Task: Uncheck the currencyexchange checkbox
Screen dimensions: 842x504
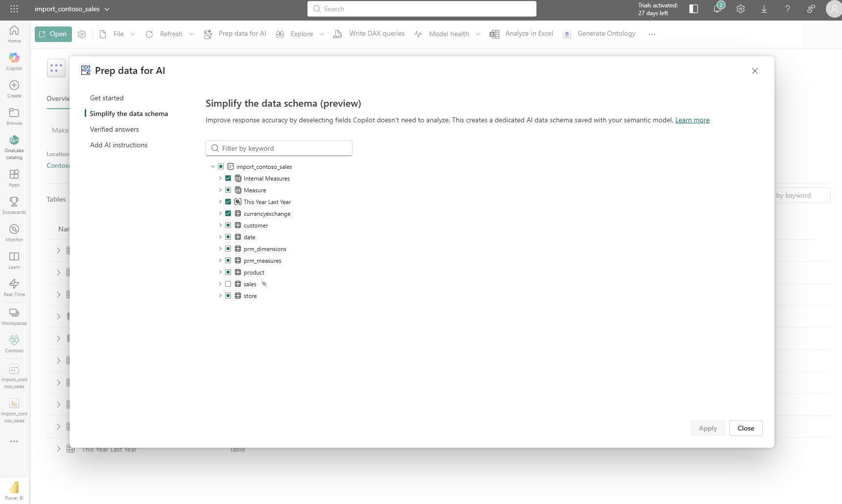Action: coord(228,213)
